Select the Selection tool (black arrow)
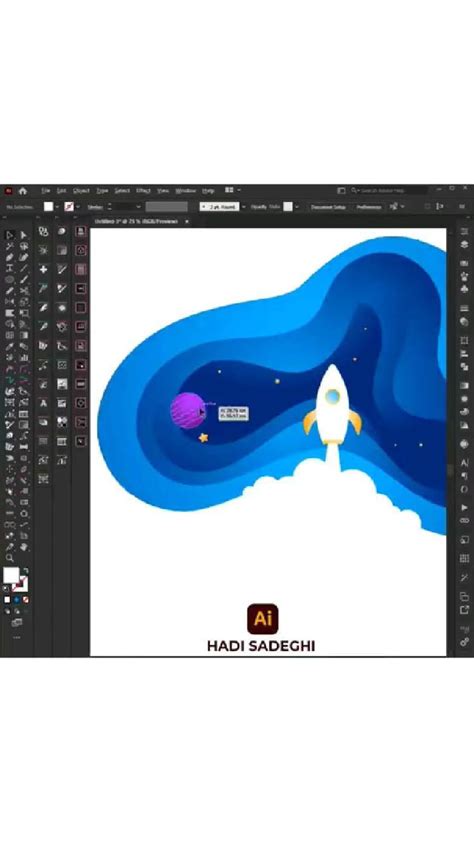 coord(9,235)
